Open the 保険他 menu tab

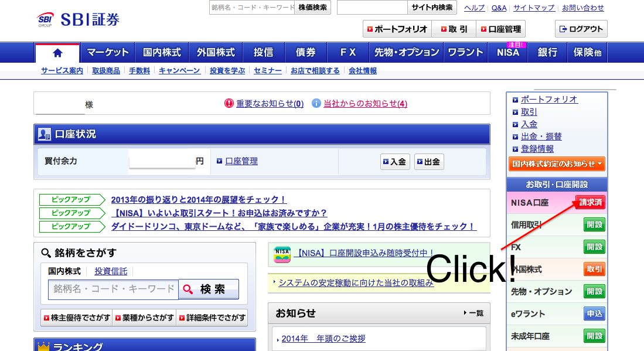coord(587,53)
